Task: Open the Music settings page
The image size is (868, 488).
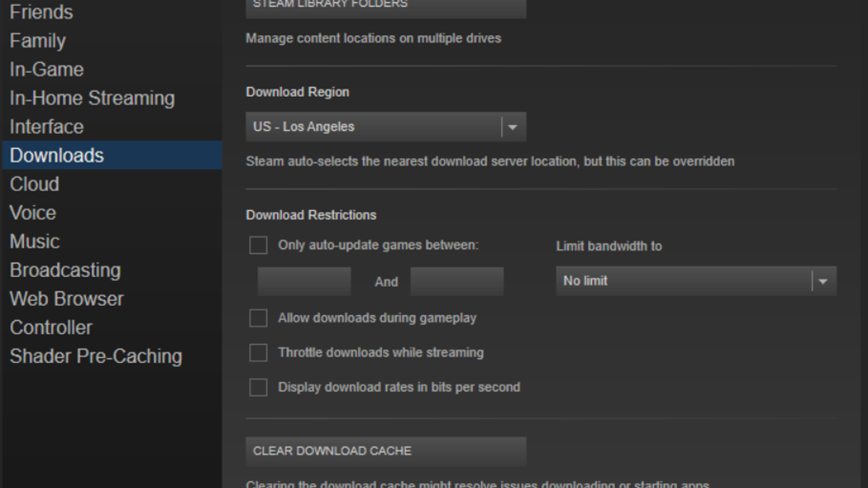Action: [34, 241]
